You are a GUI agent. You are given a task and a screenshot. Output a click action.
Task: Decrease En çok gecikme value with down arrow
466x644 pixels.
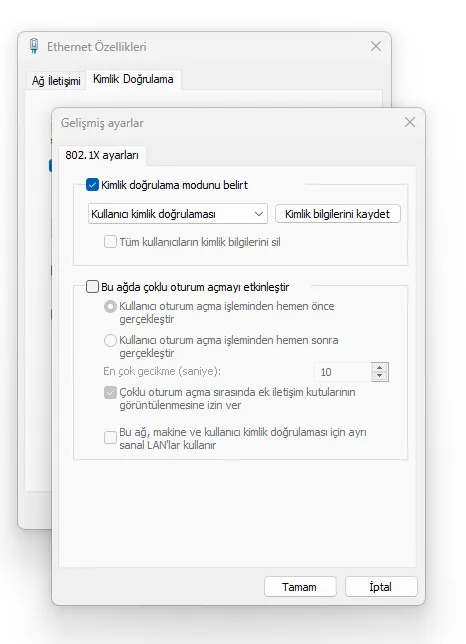pyautogui.click(x=380, y=376)
